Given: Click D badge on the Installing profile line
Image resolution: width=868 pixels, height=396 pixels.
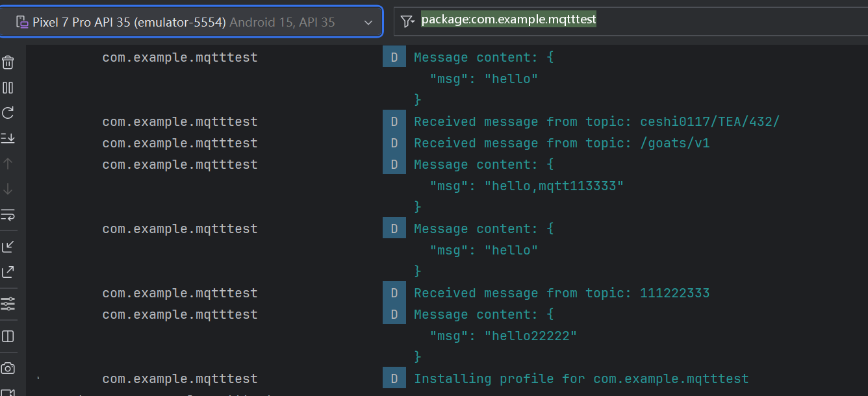Looking at the screenshot, I should (x=394, y=378).
